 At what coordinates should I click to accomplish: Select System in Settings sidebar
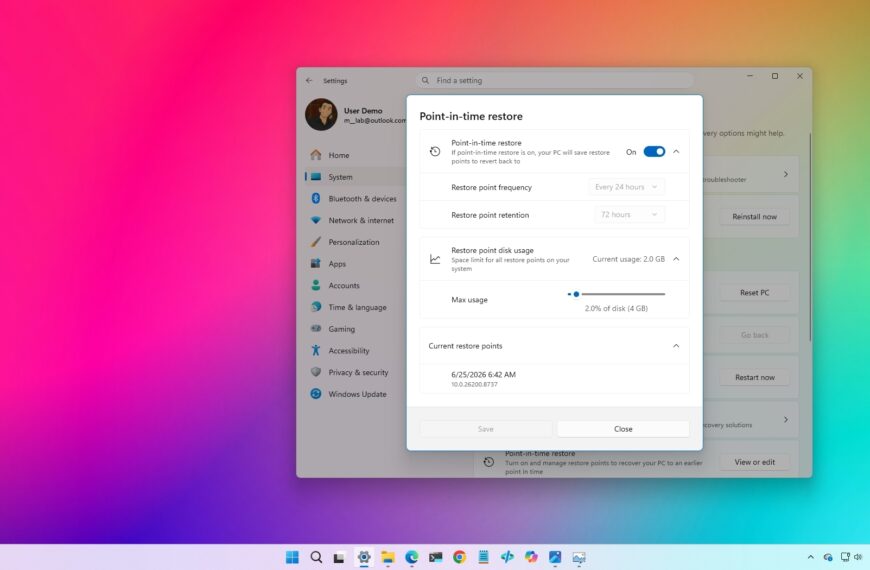[355, 177]
